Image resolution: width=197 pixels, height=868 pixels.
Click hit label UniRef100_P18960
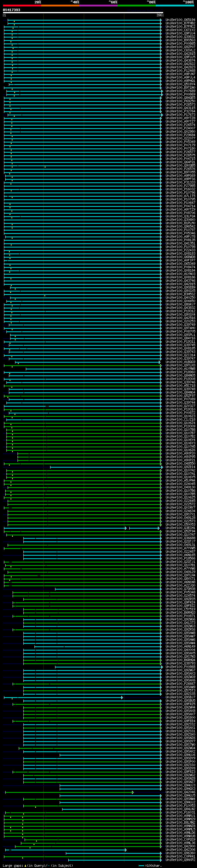click(180, 372)
